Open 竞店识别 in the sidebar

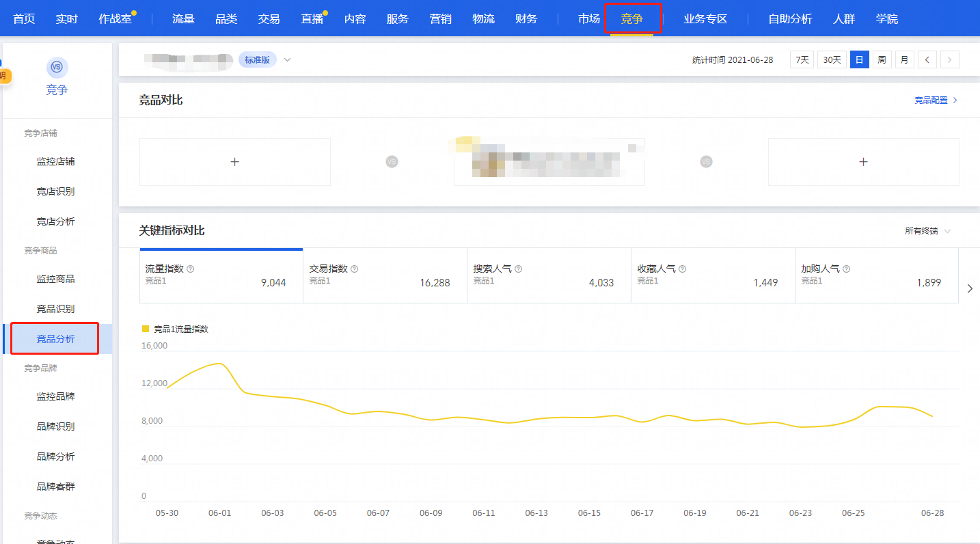55,192
